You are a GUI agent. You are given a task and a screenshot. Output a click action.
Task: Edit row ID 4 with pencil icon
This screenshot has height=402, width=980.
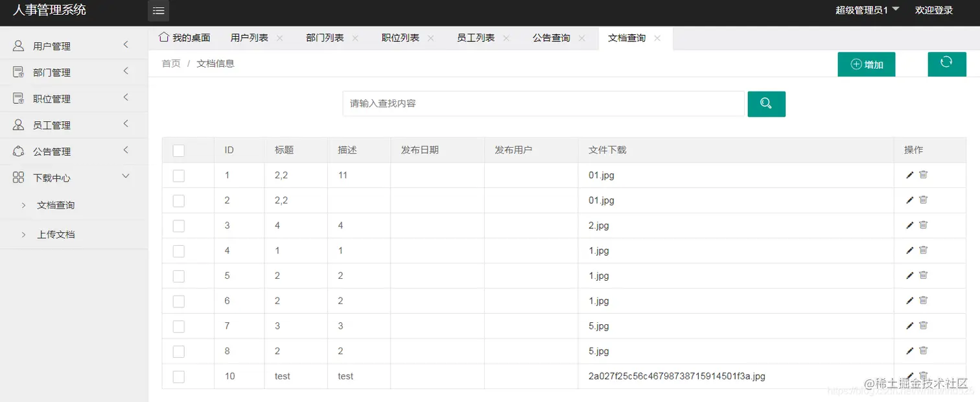[x=910, y=250]
